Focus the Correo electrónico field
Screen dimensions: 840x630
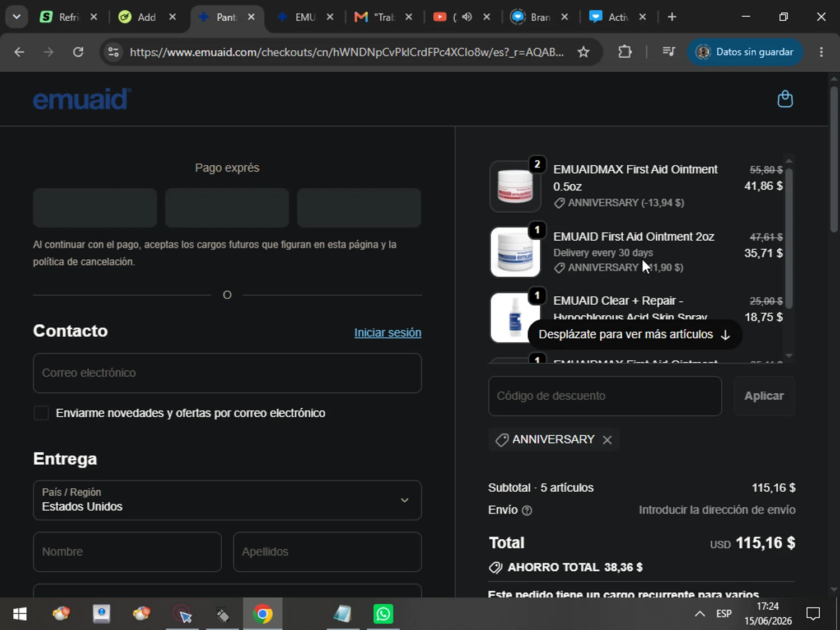click(x=227, y=373)
